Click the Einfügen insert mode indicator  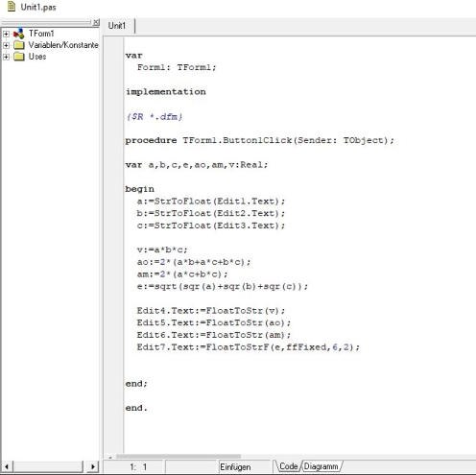235,467
